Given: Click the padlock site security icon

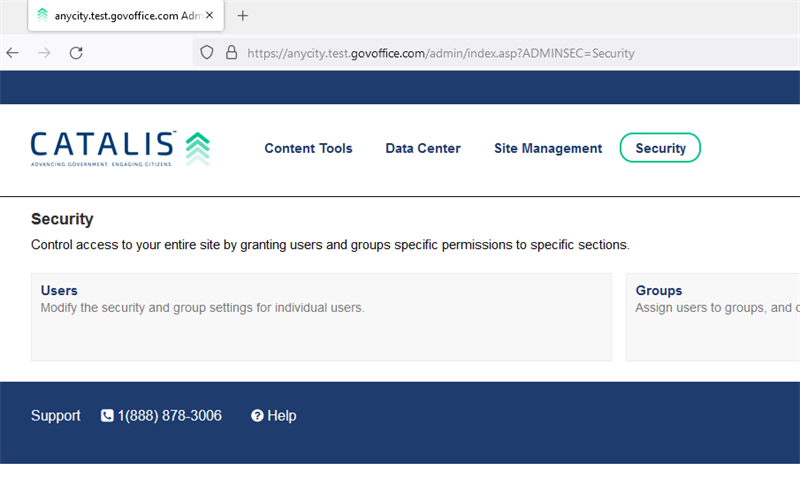Looking at the screenshot, I should point(231,53).
